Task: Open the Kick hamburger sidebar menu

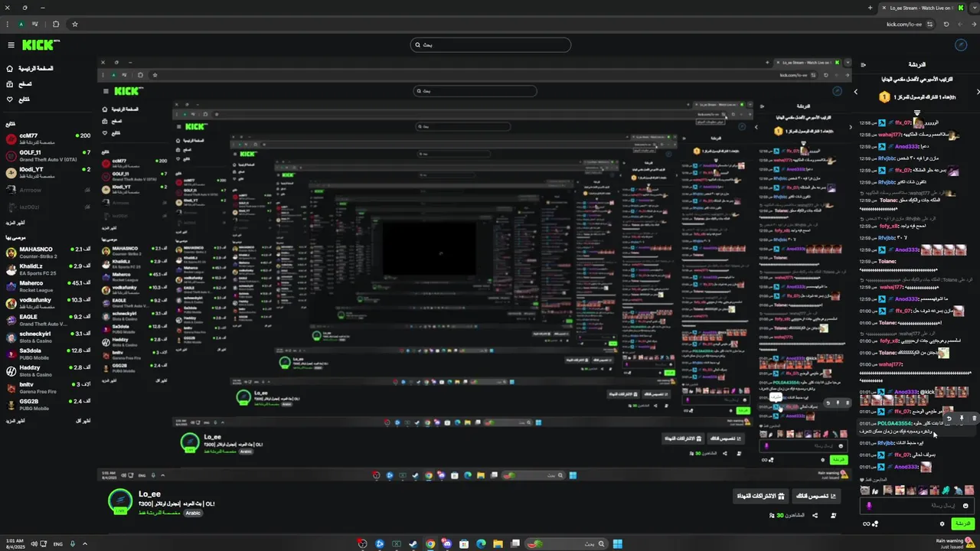Action: 11,45
